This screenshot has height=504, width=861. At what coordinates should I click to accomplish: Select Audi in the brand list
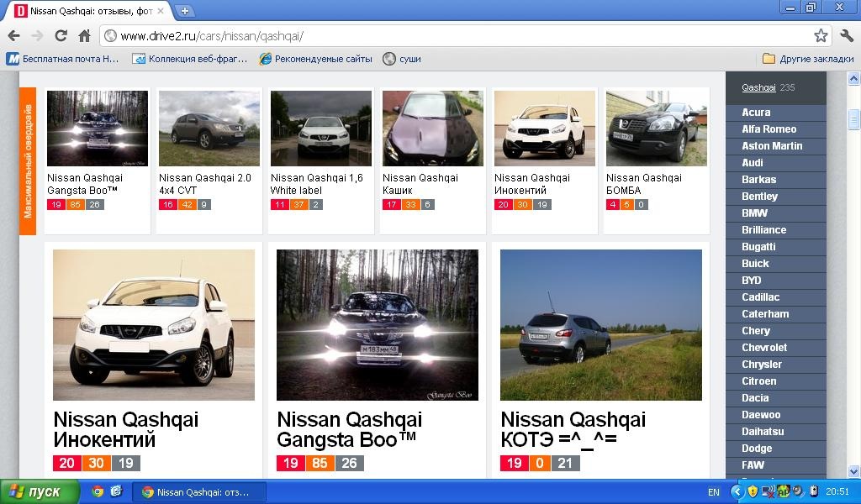[776, 163]
